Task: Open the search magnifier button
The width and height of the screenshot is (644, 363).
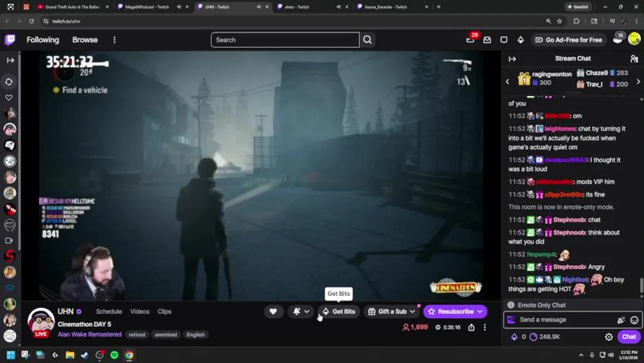Action: [x=367, y=40]
